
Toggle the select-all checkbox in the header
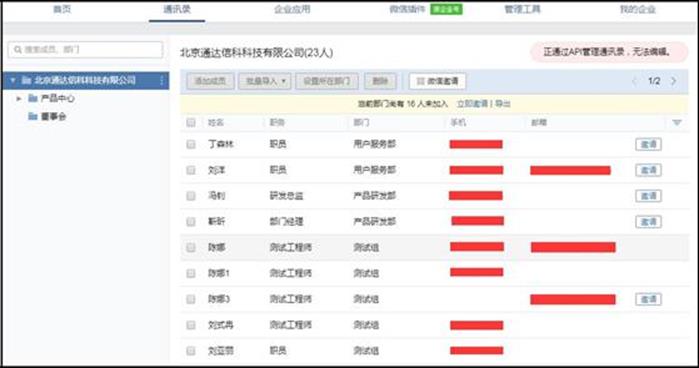pyautogui.click(x=191, y=122)
